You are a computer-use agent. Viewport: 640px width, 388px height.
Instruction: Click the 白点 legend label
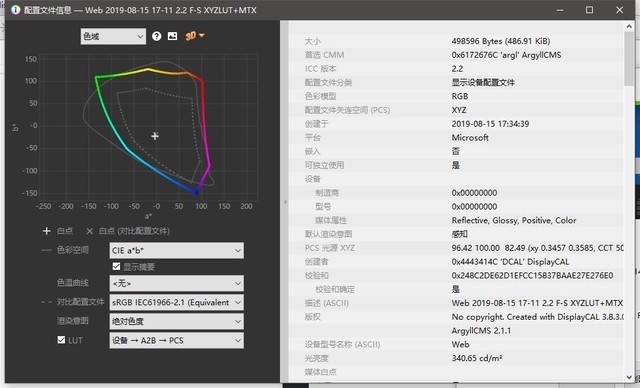[65, 231]
